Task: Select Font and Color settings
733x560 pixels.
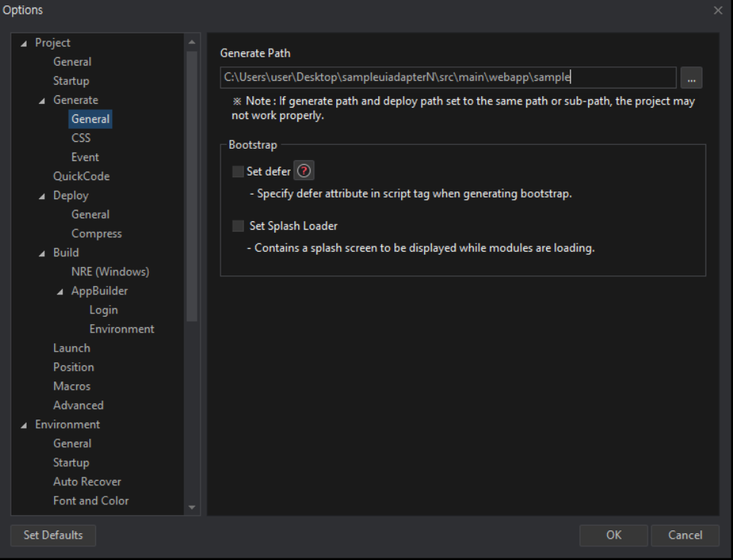Action: pyautogui.click(x=91, y=500)
